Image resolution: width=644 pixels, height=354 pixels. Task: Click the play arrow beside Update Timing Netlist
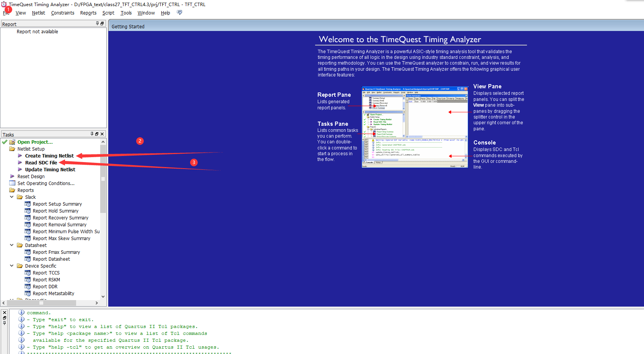click(x=20, y=169)
